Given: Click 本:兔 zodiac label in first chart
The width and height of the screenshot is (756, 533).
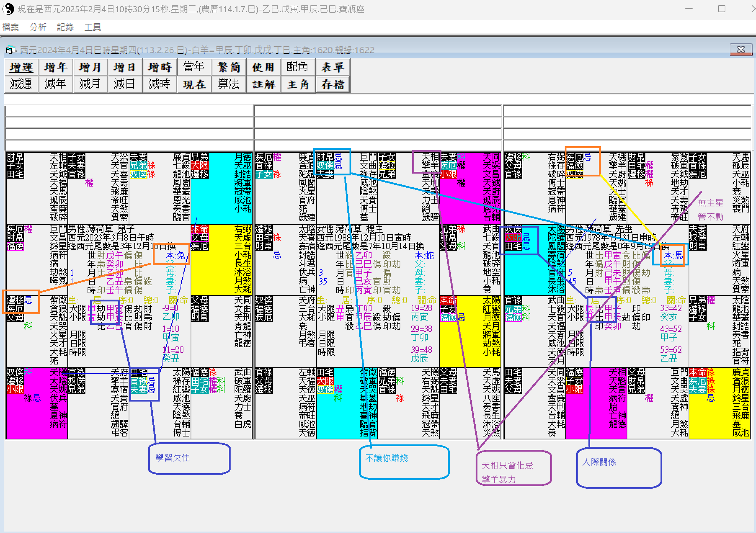Looking at the screenshot, I should pos(175,256).
